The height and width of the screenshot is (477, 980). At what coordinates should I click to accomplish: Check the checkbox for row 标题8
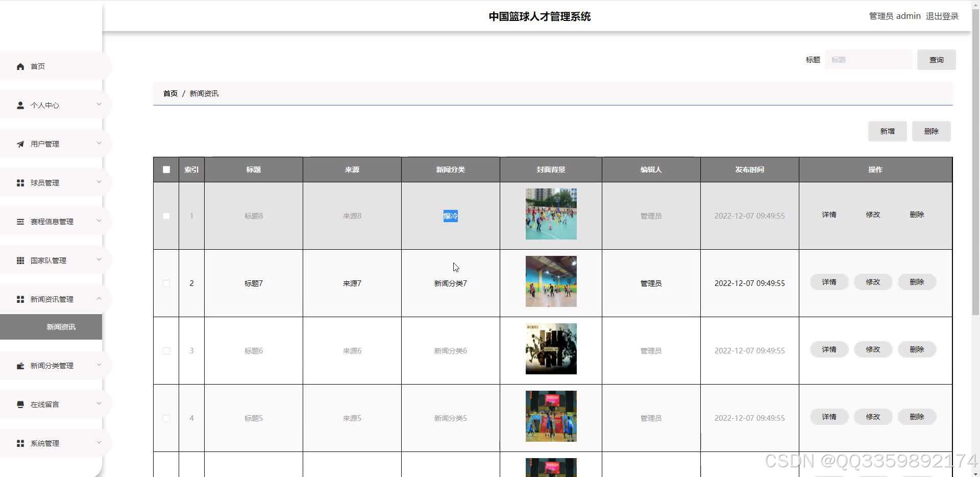pyautogui.click(x=166, y=216)
